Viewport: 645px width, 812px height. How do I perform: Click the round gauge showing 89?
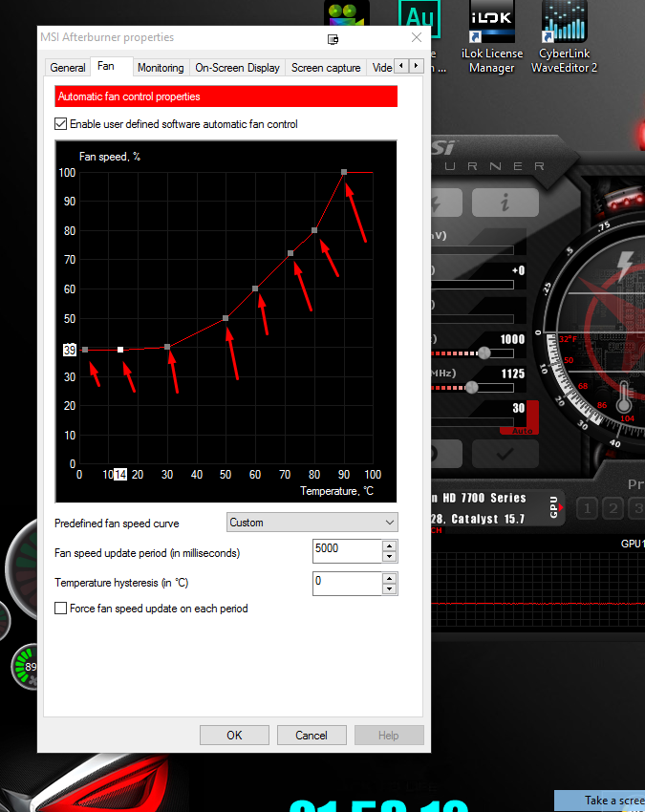(x=26, y=667)
